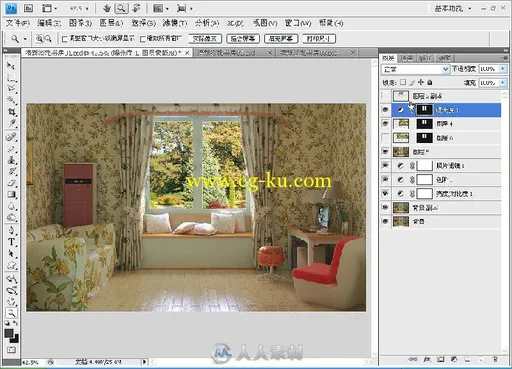
Task: Select the Magic Wand tool
Action: tap(11, 100)
